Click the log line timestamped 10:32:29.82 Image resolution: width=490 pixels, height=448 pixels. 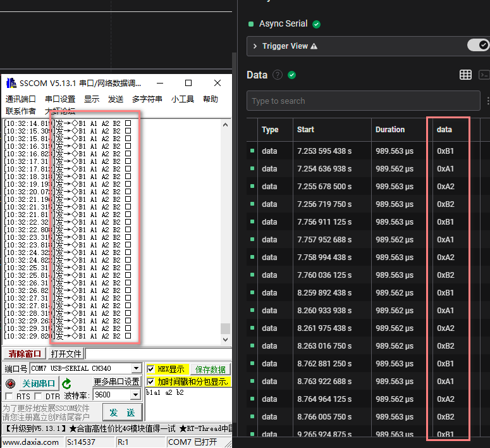(x=67, y=336)
